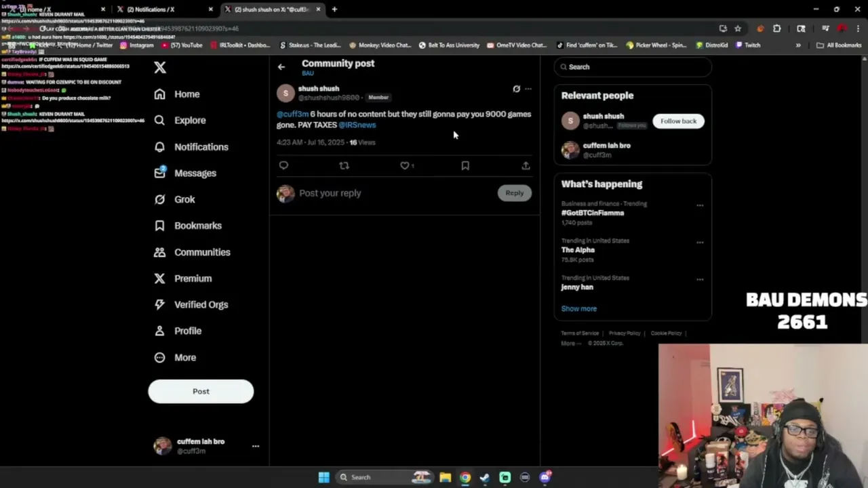Image resolution: width=868 pixels, height=488 pixels.
Task: Open the post's three-dot options menu
Action: click(x=528, y=89)
